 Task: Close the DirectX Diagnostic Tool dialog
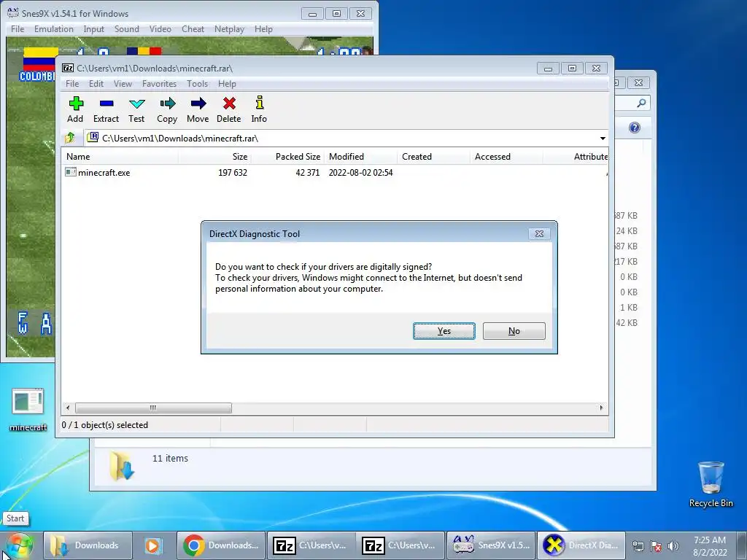click(539, 234)
